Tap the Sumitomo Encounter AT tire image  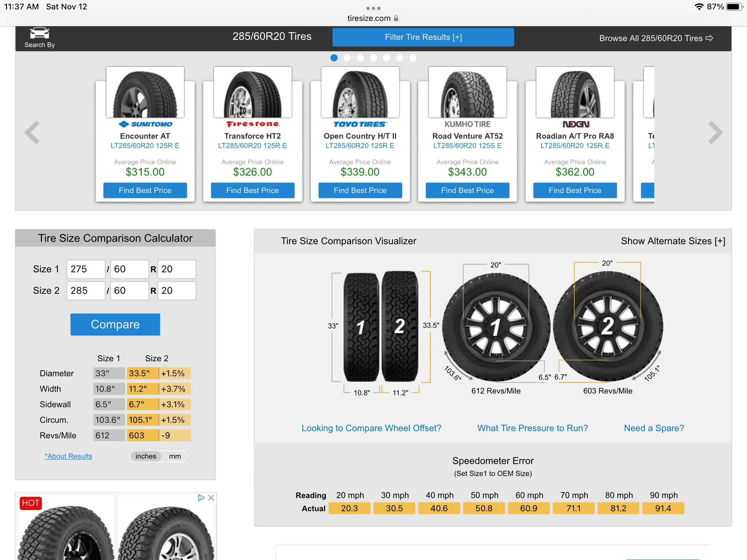145,92
